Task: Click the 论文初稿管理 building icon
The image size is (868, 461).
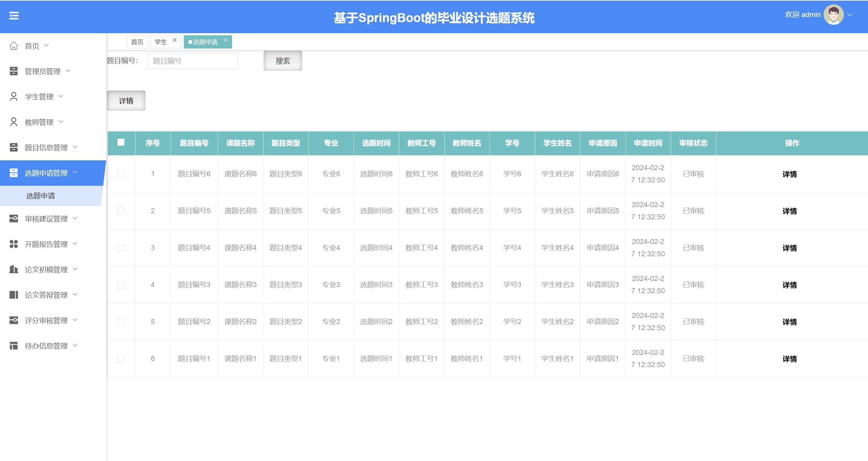Action: (x=14, y=269)
